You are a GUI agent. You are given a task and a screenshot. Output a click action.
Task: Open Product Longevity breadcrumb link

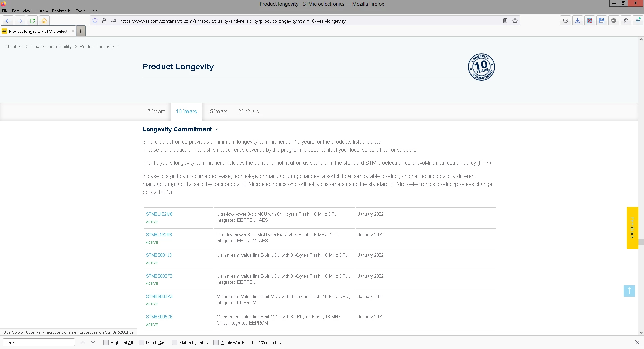point(97,47)
